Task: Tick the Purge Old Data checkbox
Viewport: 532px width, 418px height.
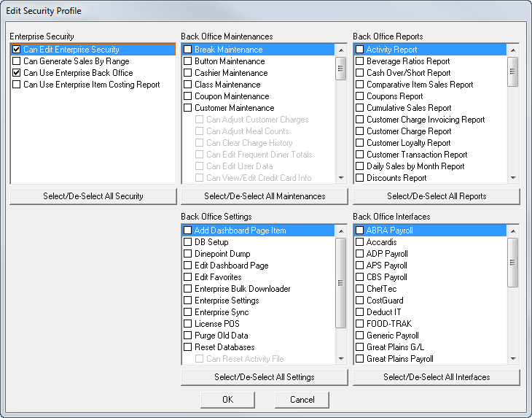Action: point(187,336)
